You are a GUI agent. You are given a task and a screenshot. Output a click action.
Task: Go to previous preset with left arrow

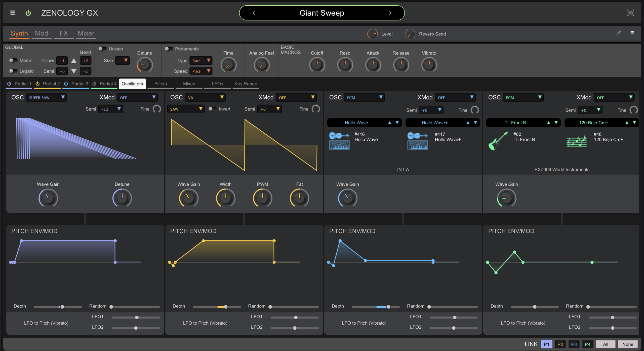click(x=254, y=13)
